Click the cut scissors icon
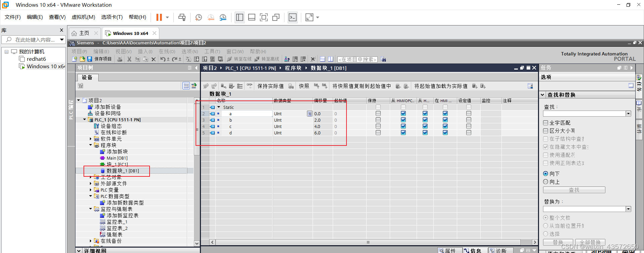This screenshot has width=644, height=253. 129,59
